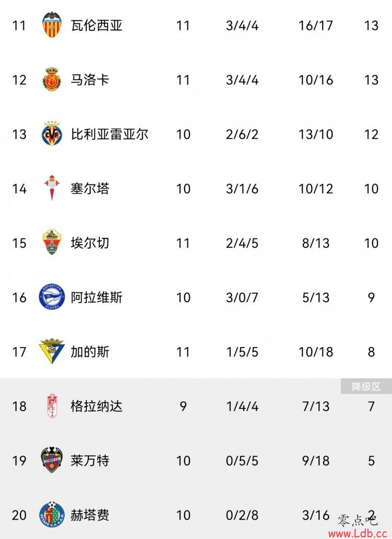Click the Granada club crest
The image size is (392, 539).
pos(52,406)
